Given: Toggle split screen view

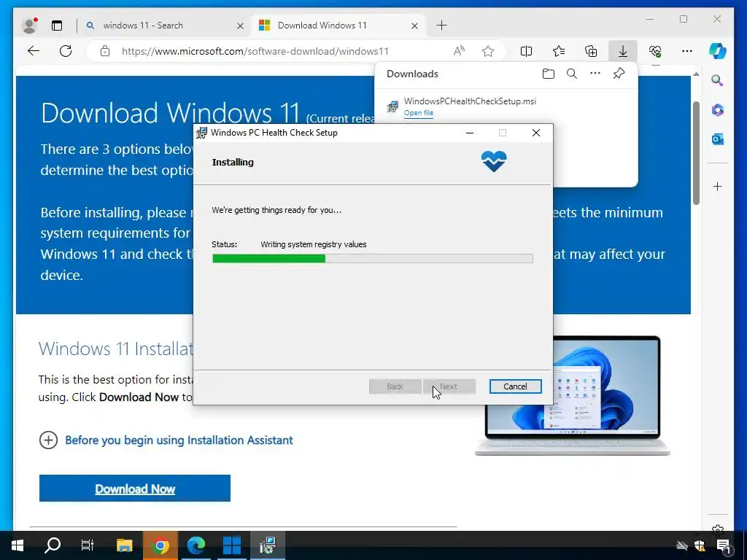Looking at the screenshot, I should (526, 51).
